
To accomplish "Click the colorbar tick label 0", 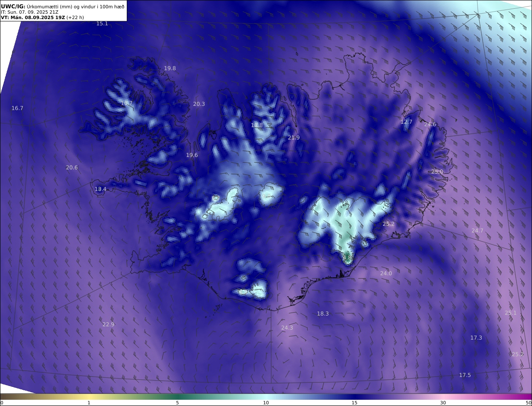I will tap(2, 403).
